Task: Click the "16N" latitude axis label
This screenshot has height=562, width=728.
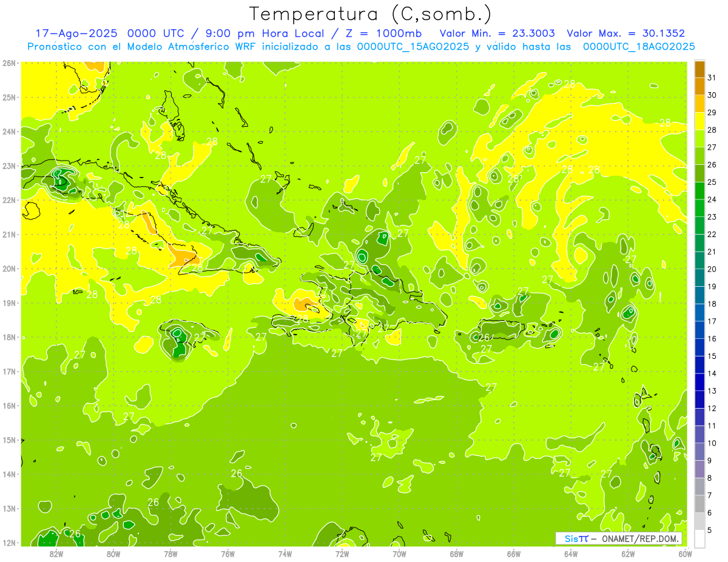Action: pyautogui.click(x=9, y=406)
